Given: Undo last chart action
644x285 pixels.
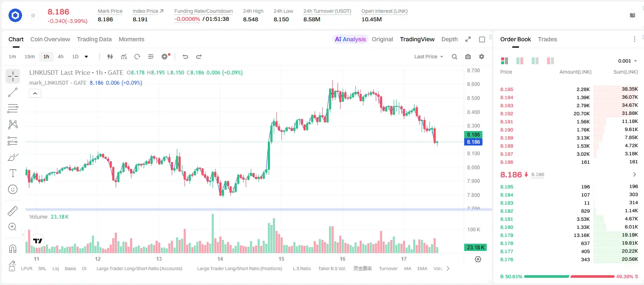Looking at the screenshot, I should click(x=185, y=57).
